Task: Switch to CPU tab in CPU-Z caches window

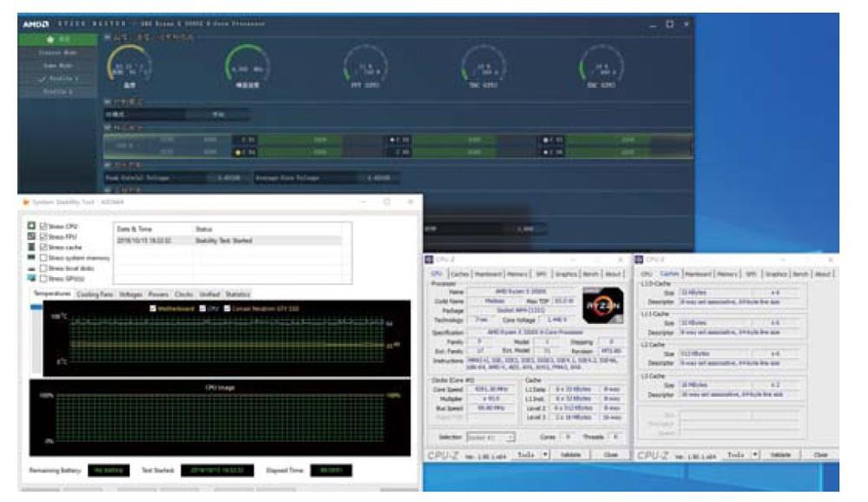Action: tap(647, 274)
